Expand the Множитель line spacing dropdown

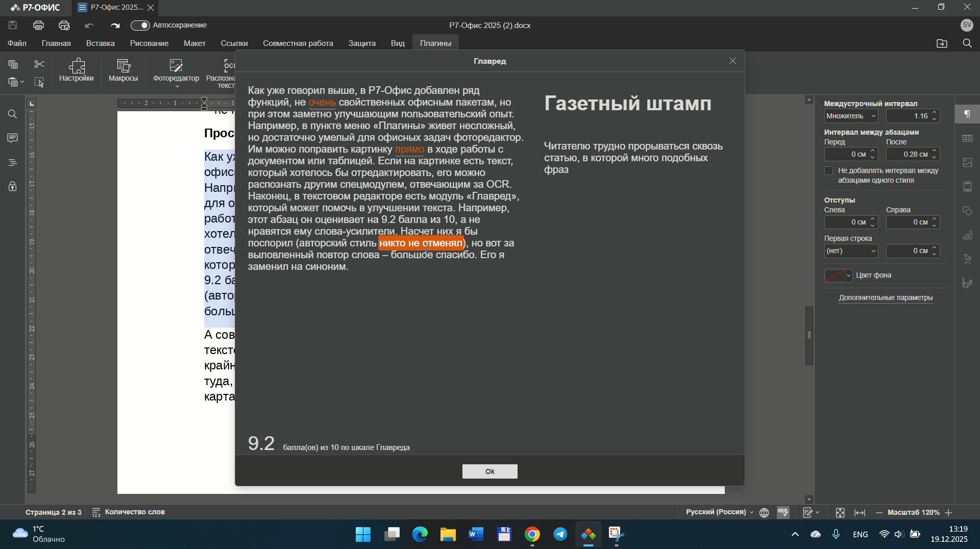(x=851, y=116)
